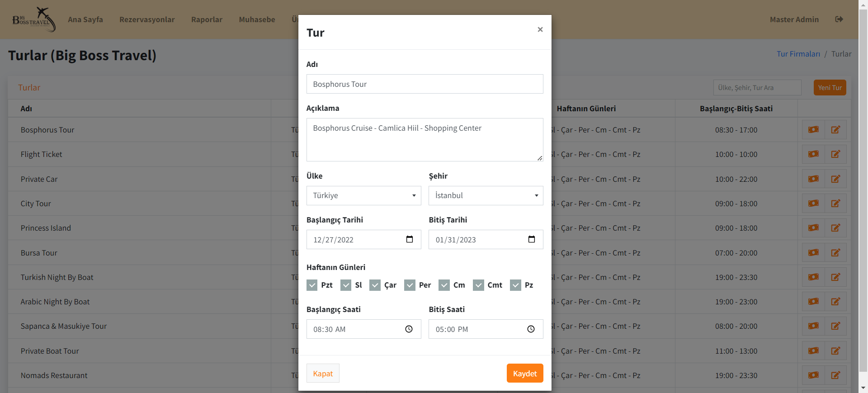Uncheck the Pz weekday checkbox
Screen dimensions: 868x393
coord(515,285)
